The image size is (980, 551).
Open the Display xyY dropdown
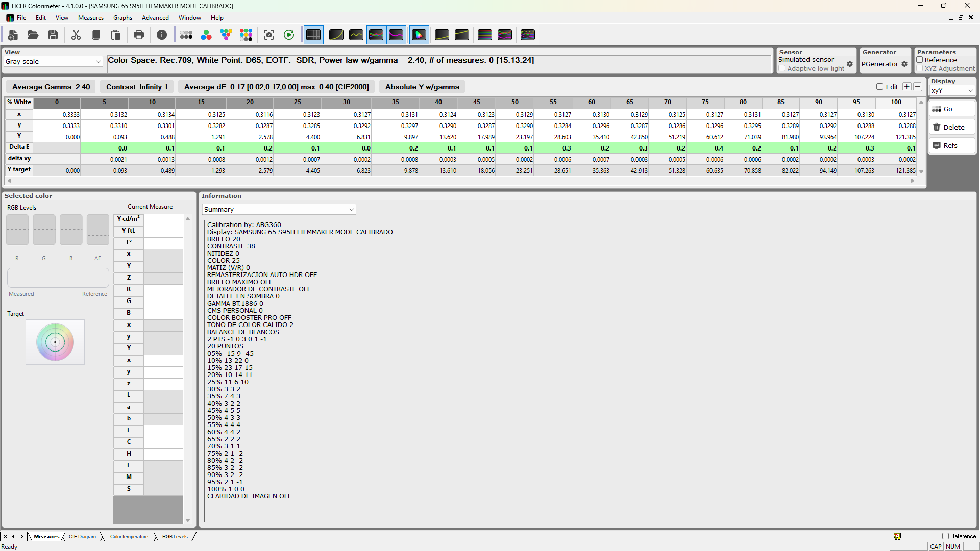point(952,90)
